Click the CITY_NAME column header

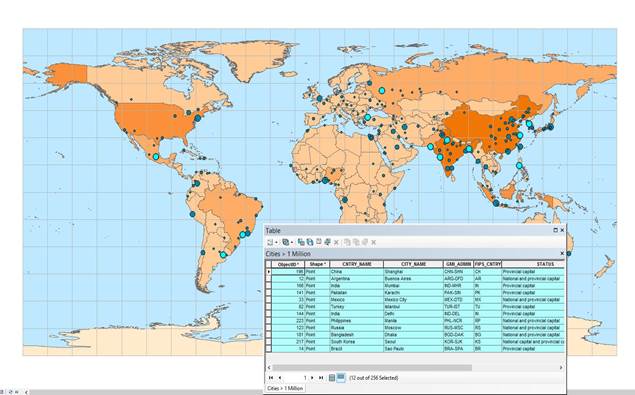pos(413,264)
